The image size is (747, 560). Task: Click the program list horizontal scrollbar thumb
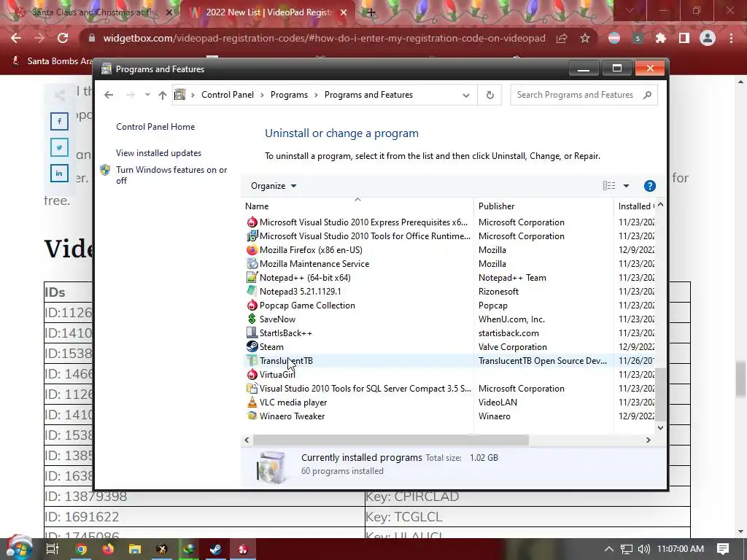[x=391, y=440]
